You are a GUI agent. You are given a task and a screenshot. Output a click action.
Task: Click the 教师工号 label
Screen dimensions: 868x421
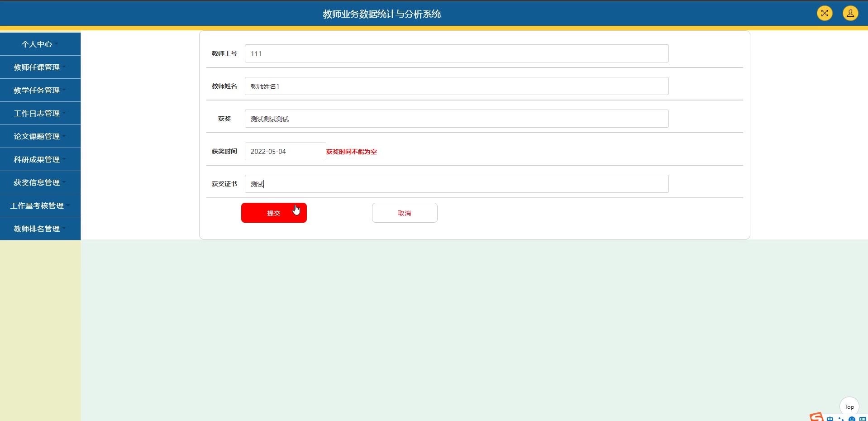coord(224,53)
